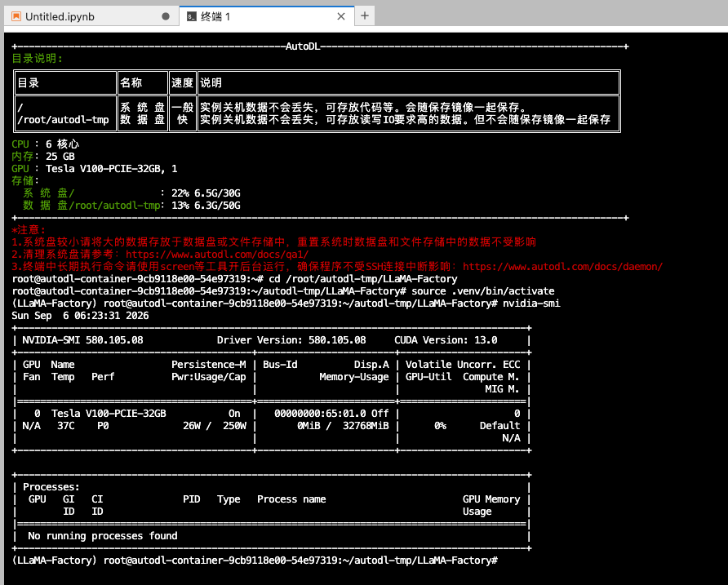Click the /root/autodl-tmp directory table entry

[63, 120]
